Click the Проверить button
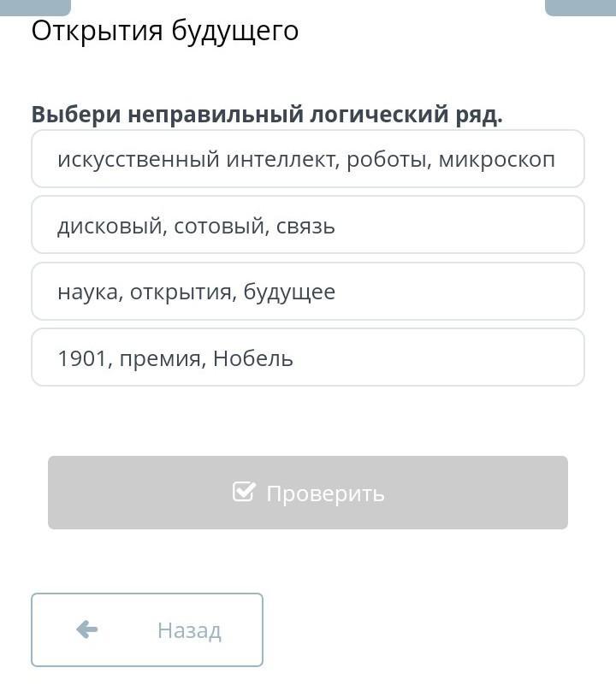Viewport: 616px width, 697px height. (x=308, y=493)
